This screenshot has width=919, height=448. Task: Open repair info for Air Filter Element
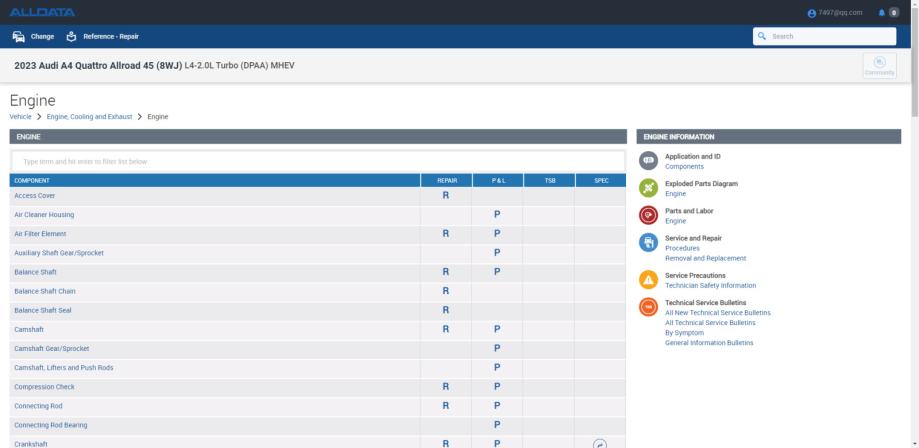[x=445, y=233]
